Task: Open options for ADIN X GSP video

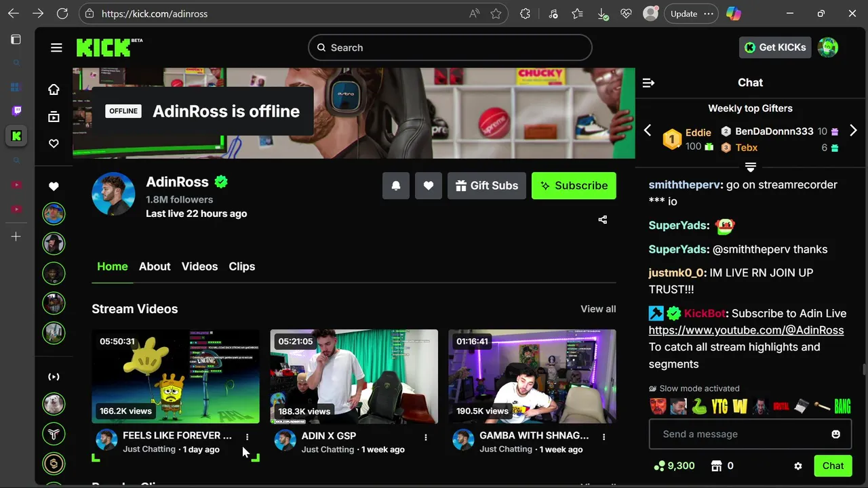Action: point(426,437)
